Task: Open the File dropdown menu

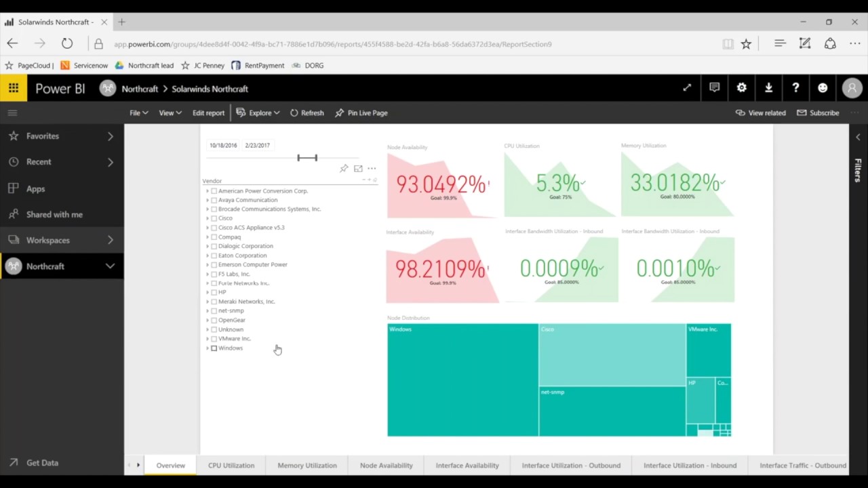Action: tap(138, 113)
